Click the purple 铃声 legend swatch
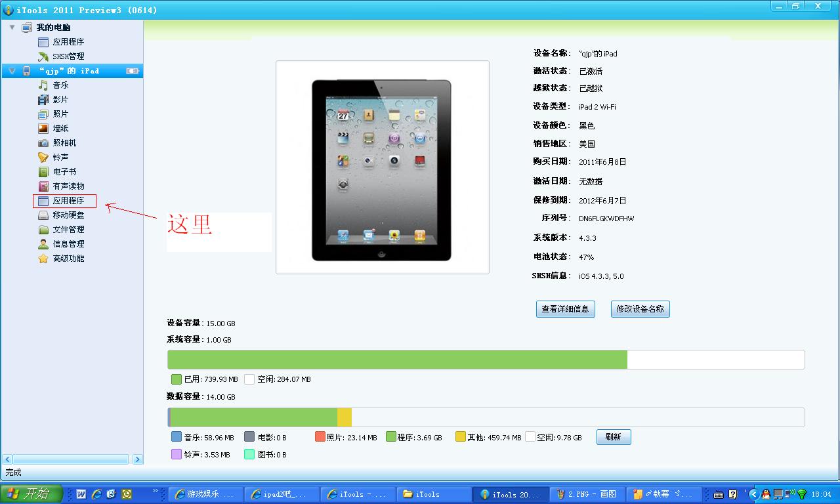This screenshot has width=840, height=504. tap(177, 454)
